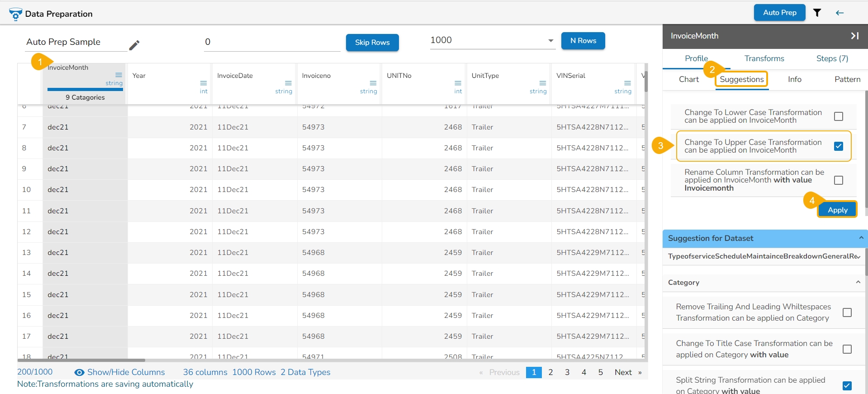
Task: Open the Year column menu icon
Action: 204,83
